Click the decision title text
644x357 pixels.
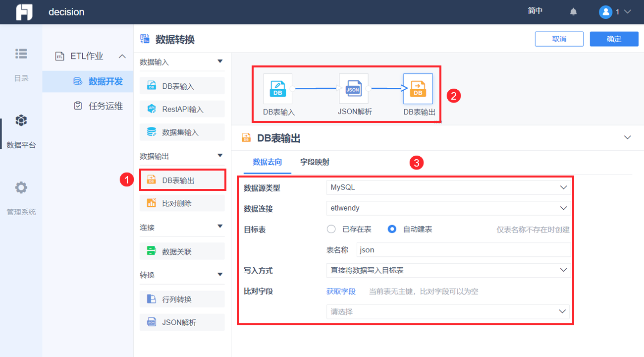pos(66,12)
